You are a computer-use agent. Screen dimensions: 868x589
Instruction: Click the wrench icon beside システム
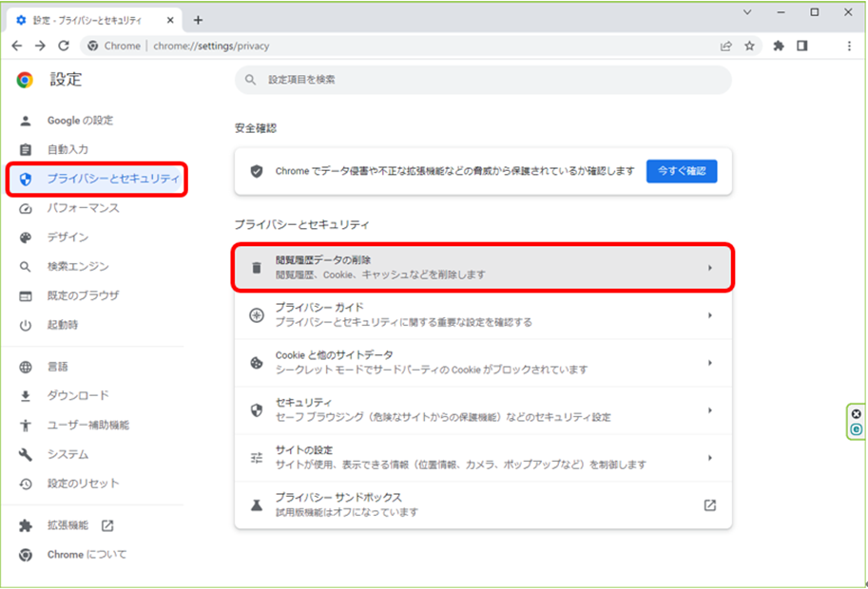(26, 455)
